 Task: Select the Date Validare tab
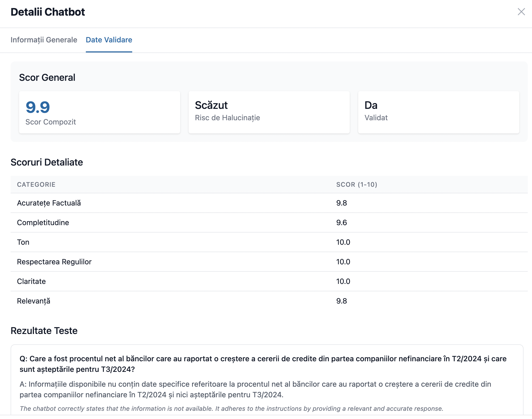109,40
